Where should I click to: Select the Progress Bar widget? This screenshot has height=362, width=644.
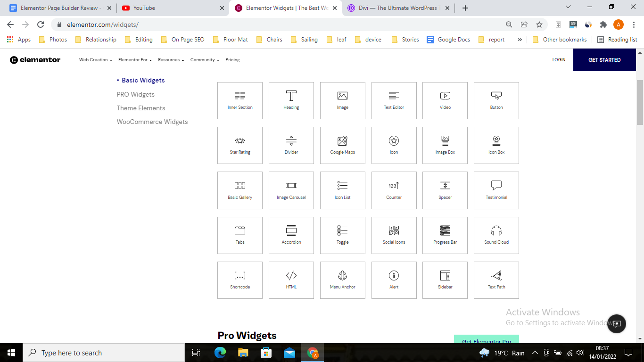pyautogui.click(x=445, y=235)
